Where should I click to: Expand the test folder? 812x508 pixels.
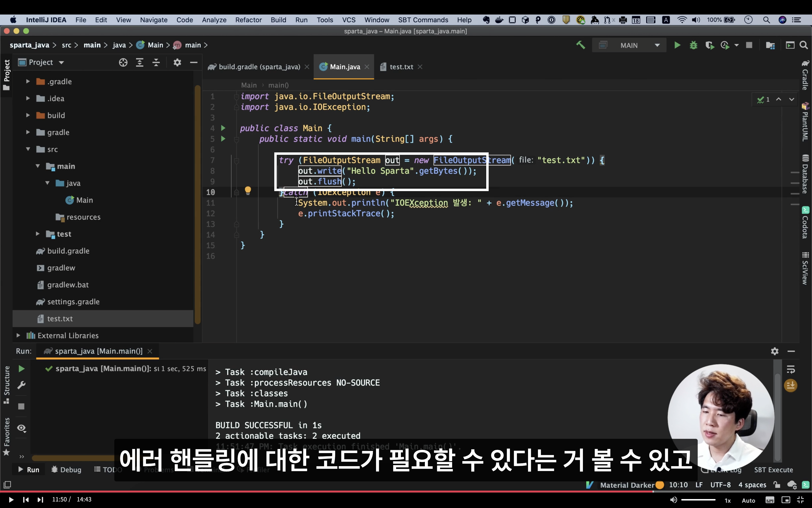click(38, 233)
